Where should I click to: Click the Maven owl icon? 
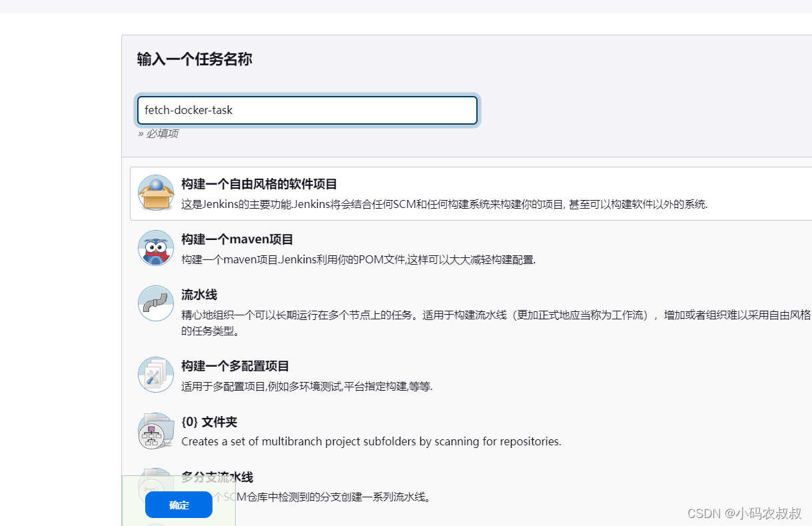[156, 248]
